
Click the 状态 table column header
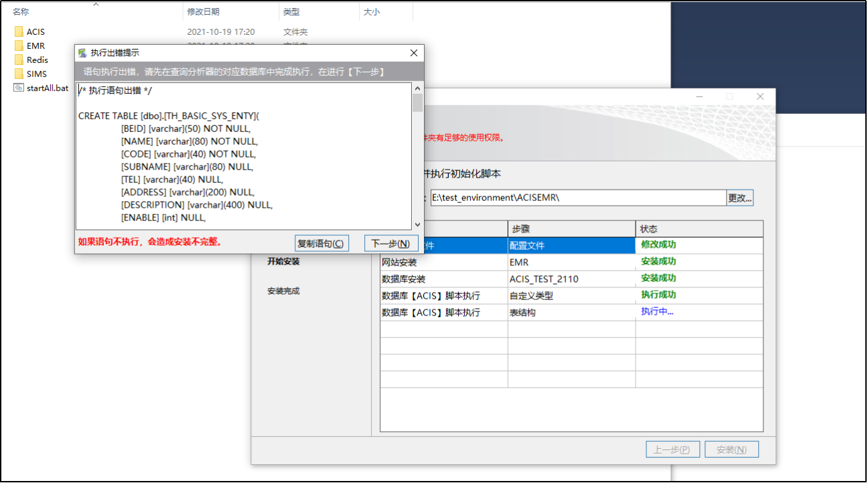click(x=699, y=229)
